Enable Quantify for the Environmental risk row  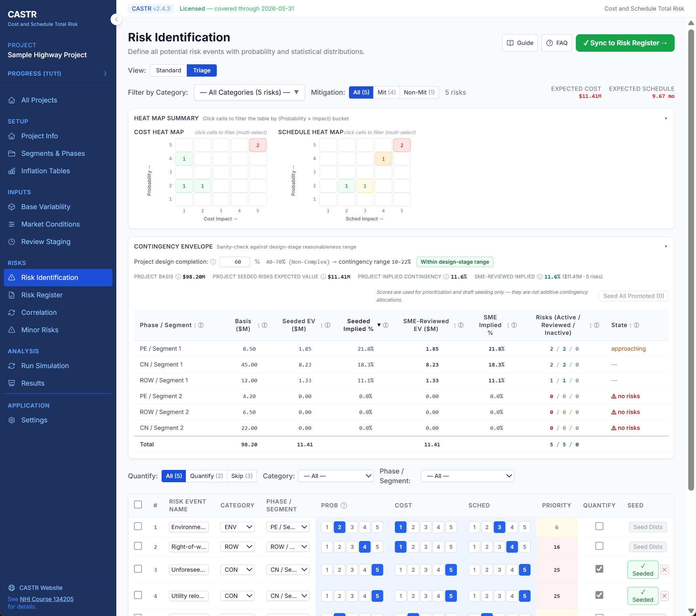point(599,526)
